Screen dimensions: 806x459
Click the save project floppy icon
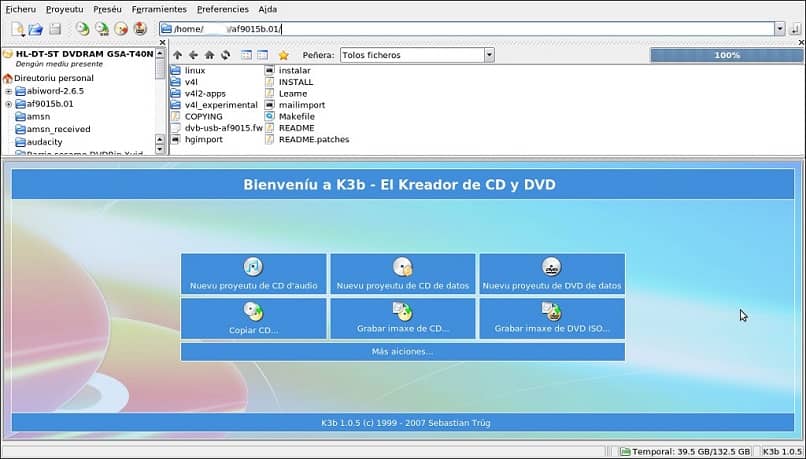pyautogui.click(x=54, y=29)
